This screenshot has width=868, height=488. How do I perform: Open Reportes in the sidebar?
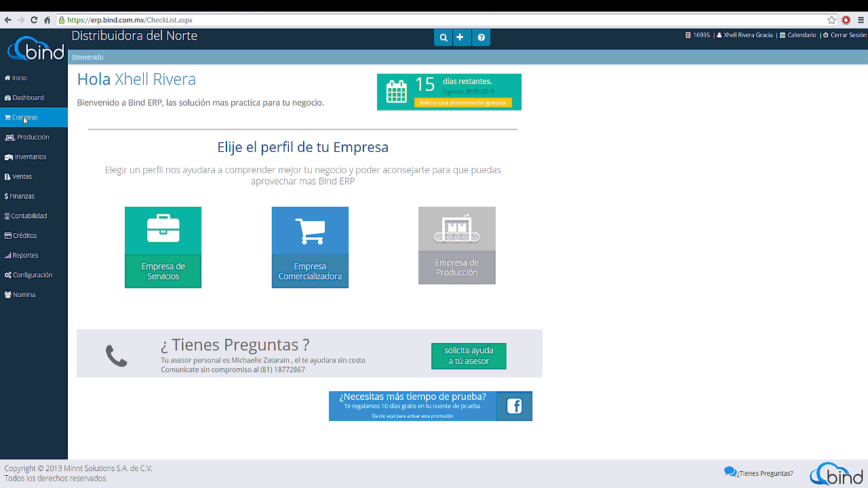point(34,255)
